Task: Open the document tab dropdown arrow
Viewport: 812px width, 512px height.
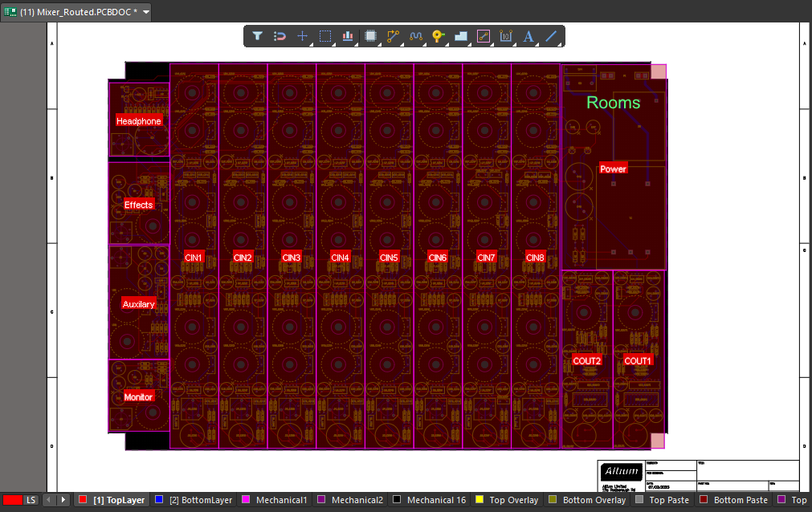Action: pyautogui.click(x=146, y=12)
